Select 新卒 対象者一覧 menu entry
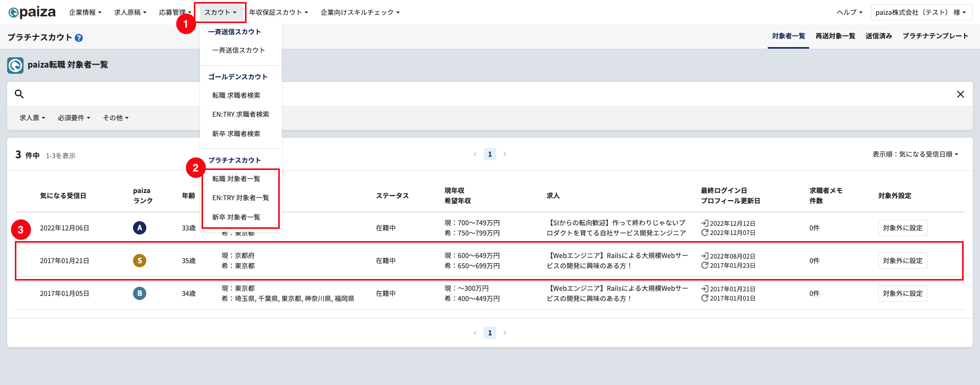The width and height of the screenshot is (980, 385). 236,217
